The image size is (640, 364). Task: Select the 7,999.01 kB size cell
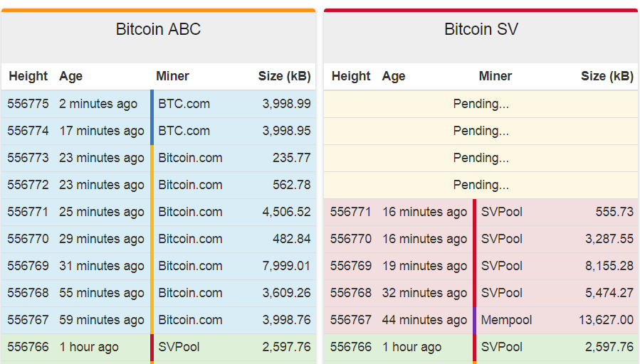pyautogui.click(x=286, y=266)
